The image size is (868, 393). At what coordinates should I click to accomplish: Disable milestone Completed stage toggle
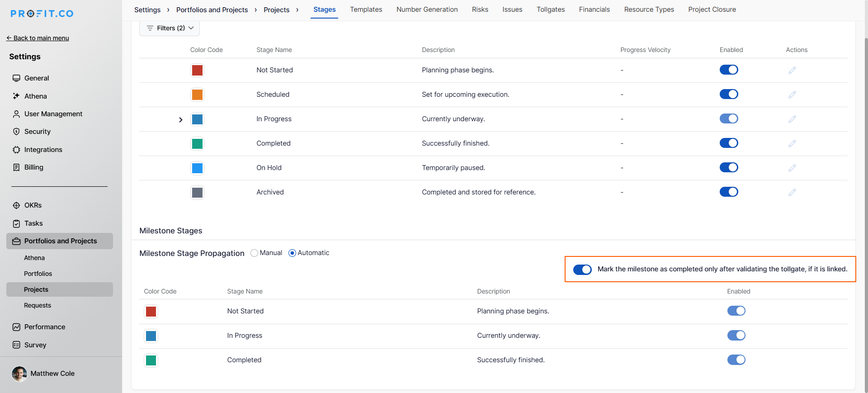pos(736,360)
